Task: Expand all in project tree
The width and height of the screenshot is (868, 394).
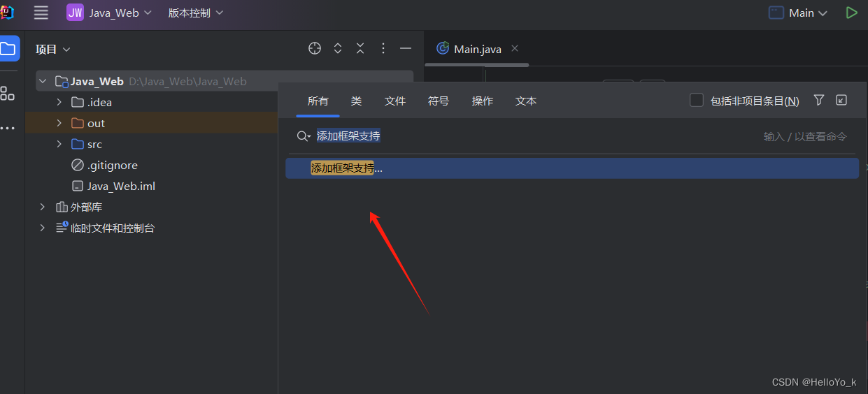Action: pos(338,48)
